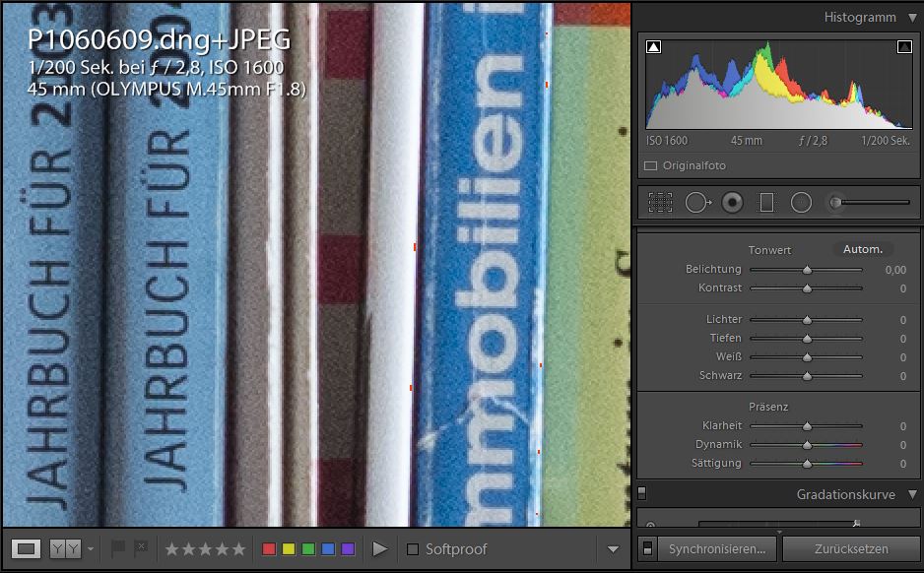The image size is (924, 573).
Task: Click the Tonwert section label
Action: (769, 250)
